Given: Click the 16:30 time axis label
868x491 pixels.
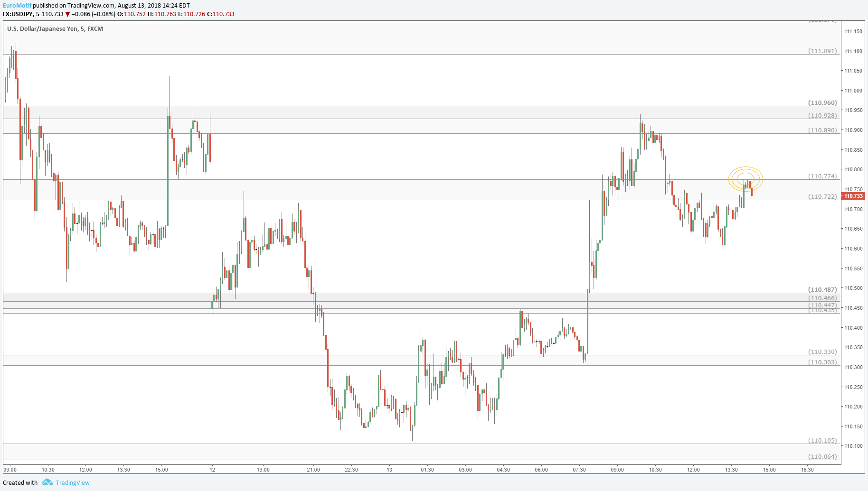Looking at the screenshot, I should coord(807,470).
